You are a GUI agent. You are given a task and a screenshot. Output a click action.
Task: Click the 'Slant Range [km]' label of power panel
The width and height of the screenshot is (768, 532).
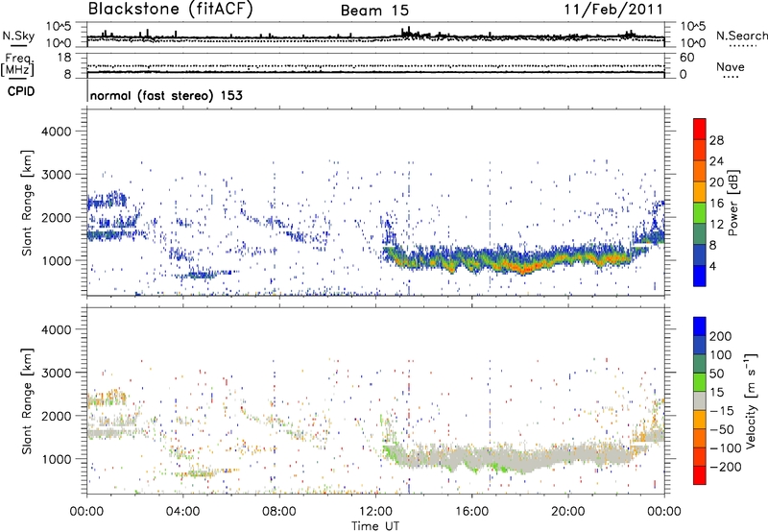pyautogui.click(x=27, y=203)
